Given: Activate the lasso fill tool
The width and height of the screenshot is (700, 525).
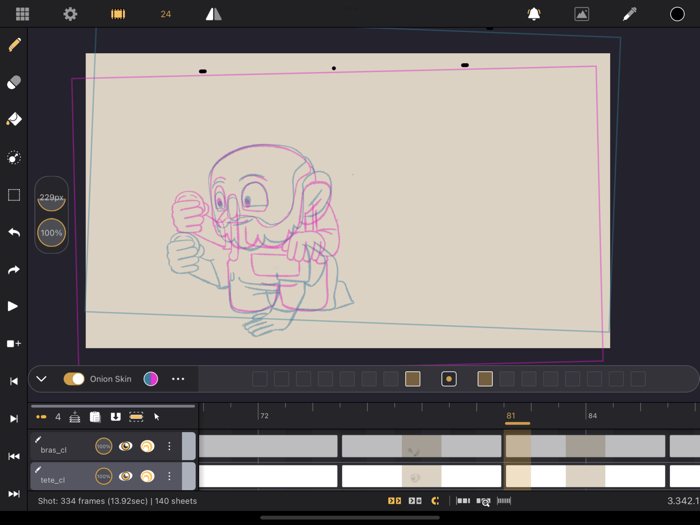Looking at the screenshot, I should click(14, 158).
